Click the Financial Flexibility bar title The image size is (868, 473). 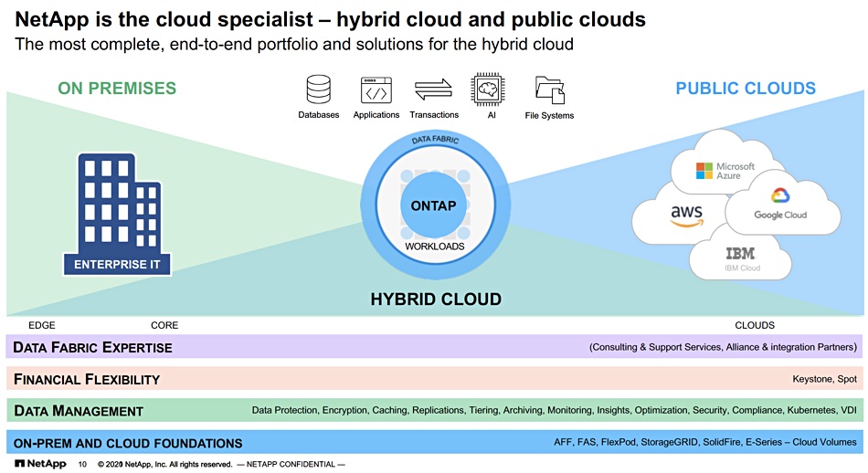point(87,380)
